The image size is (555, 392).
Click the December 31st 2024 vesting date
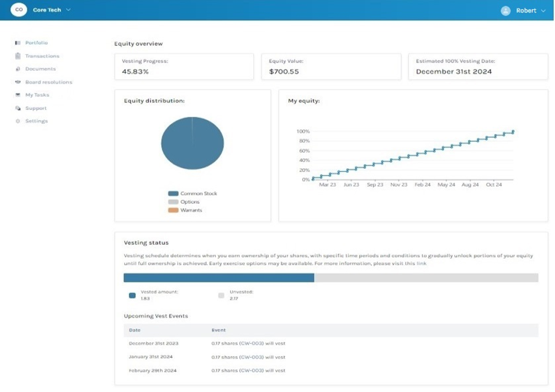pos(454,72)
